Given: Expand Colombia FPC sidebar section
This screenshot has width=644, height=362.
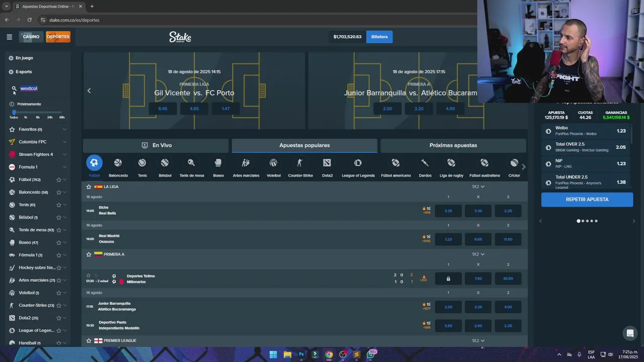Looking at the screenshot, I should pos(64,142).
